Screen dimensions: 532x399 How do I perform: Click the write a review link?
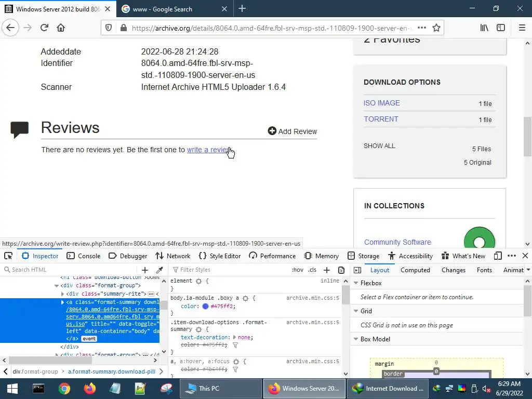209,150
